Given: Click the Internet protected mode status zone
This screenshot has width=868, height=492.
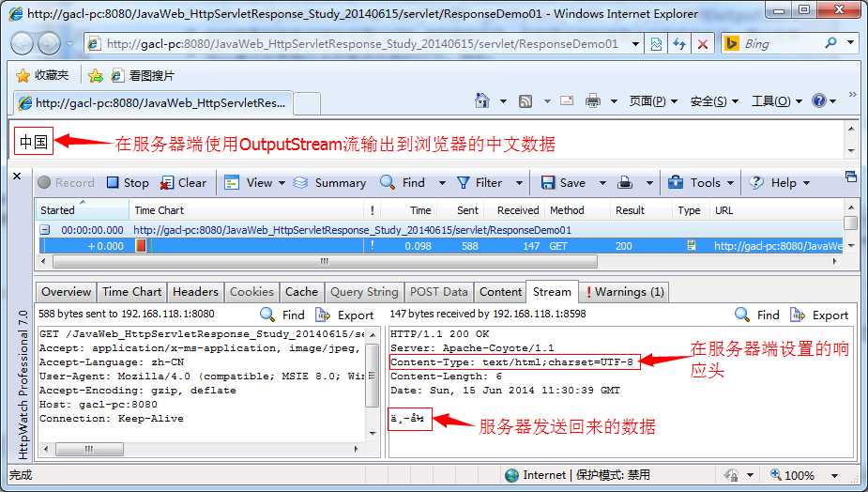Looking at the screenshot, I should pyautogui.click(x=578, y=475).
